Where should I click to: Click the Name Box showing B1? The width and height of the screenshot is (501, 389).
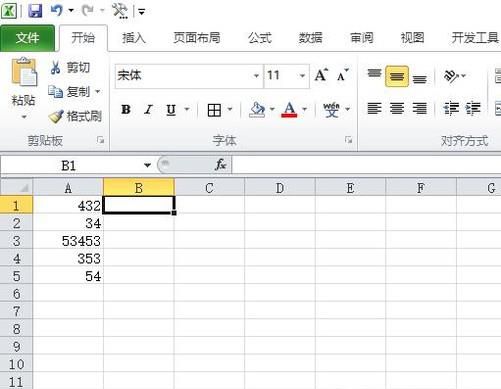69,165
